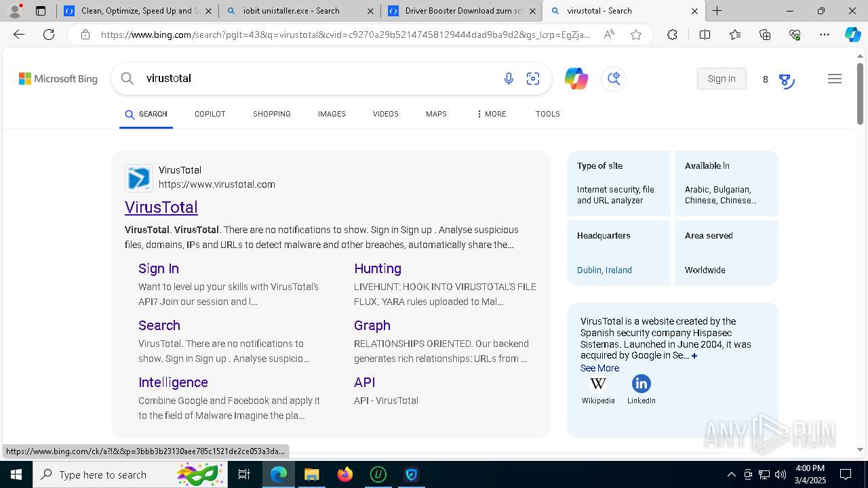Open the browser profile icon
Screen dimensions: 868x488
point(15,11)
